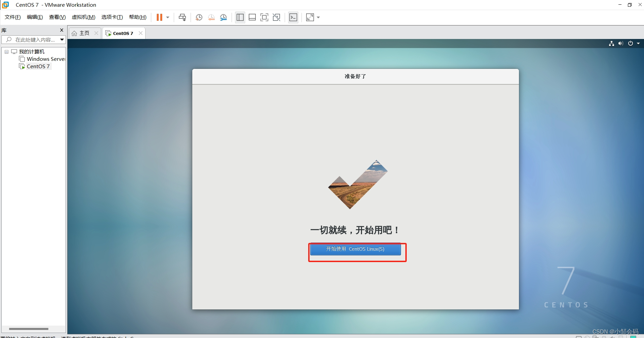Click the guest network status icon

[x=611, y=43]
